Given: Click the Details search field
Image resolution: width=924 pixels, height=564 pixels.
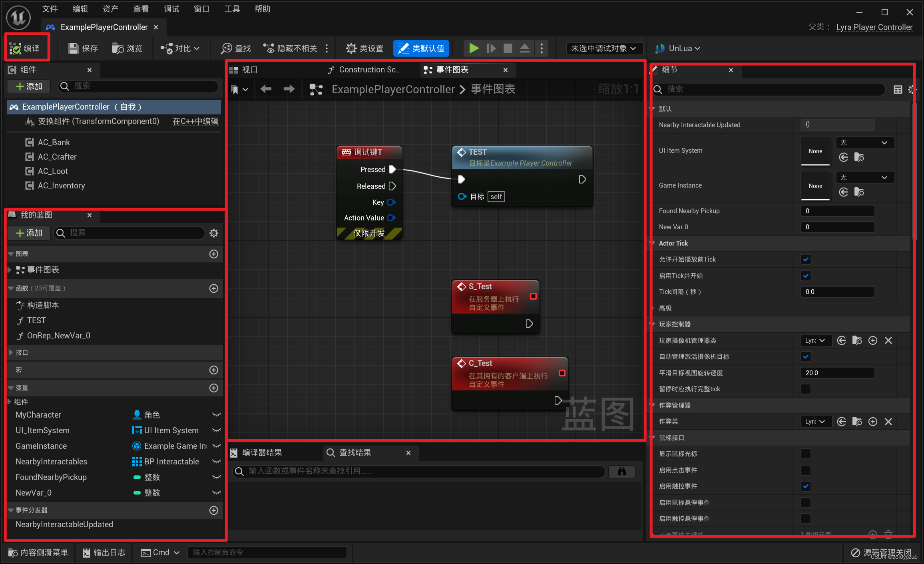Looking at the screenshot, I should coord(769,89).
